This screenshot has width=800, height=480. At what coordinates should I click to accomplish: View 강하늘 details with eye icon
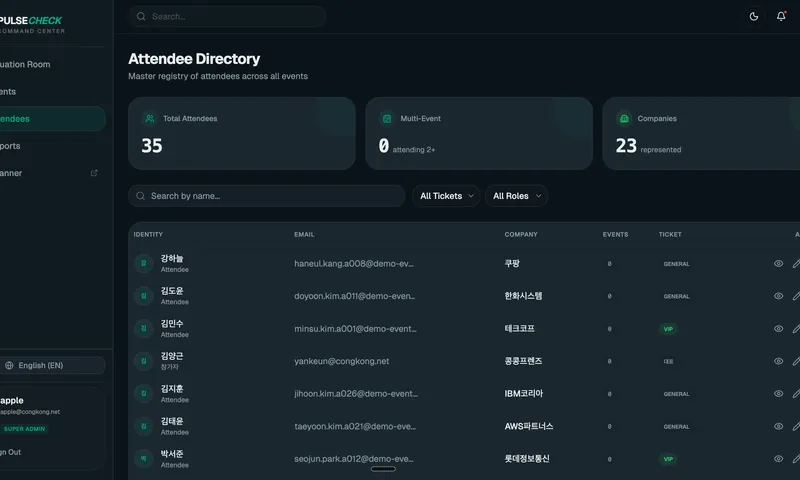[778, 263]
